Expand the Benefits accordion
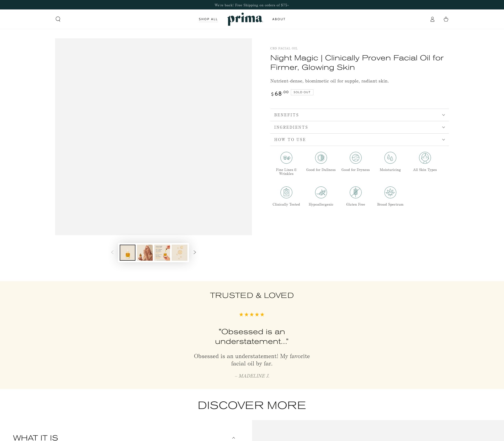 pos(359,115)
